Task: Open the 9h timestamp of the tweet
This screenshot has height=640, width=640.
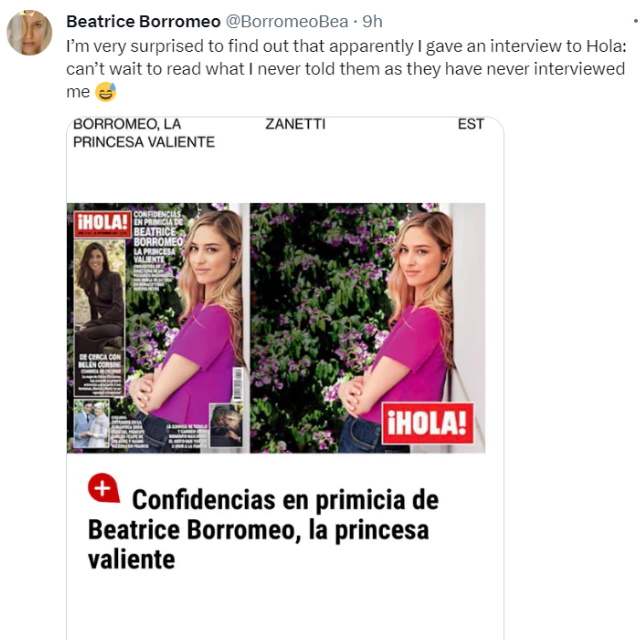Action: pyautogui.click(x=372, y=22)
